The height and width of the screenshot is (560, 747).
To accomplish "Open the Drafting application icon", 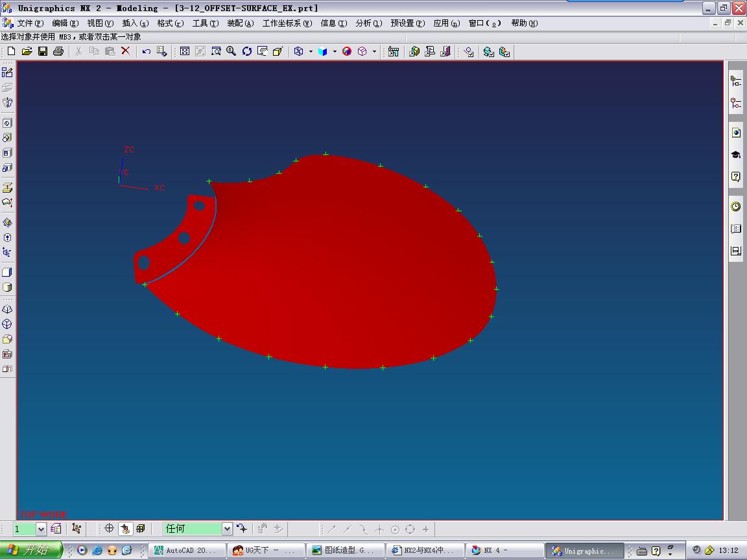I will (430, 51).
